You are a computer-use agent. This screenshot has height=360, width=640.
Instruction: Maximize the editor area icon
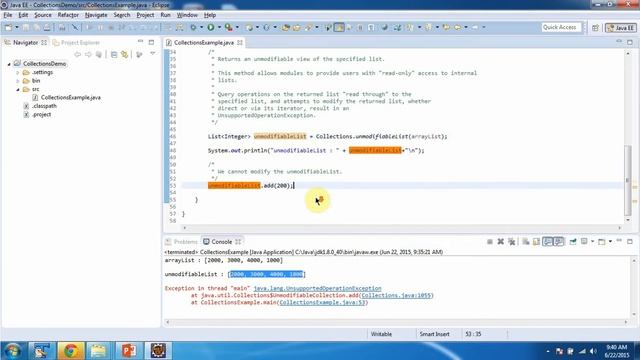click(630, 42)
